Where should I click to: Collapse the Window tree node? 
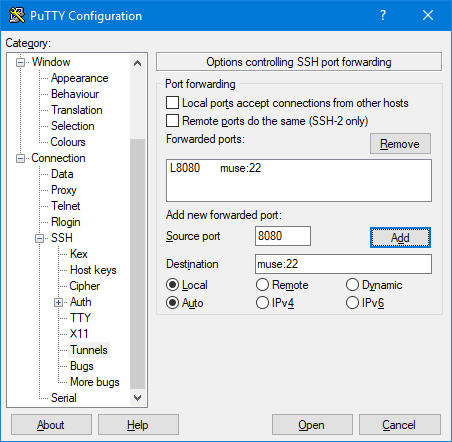(21, 62)
